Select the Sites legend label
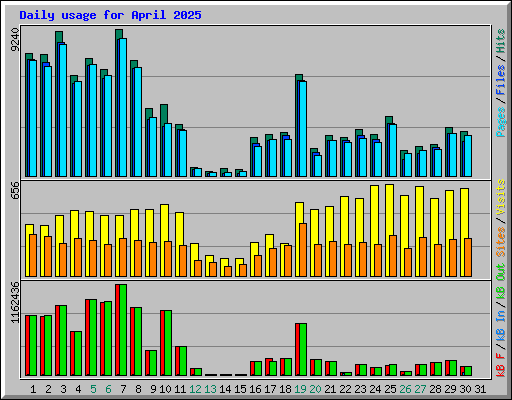Viewport: 512px width, 400px height. (501, 242)
